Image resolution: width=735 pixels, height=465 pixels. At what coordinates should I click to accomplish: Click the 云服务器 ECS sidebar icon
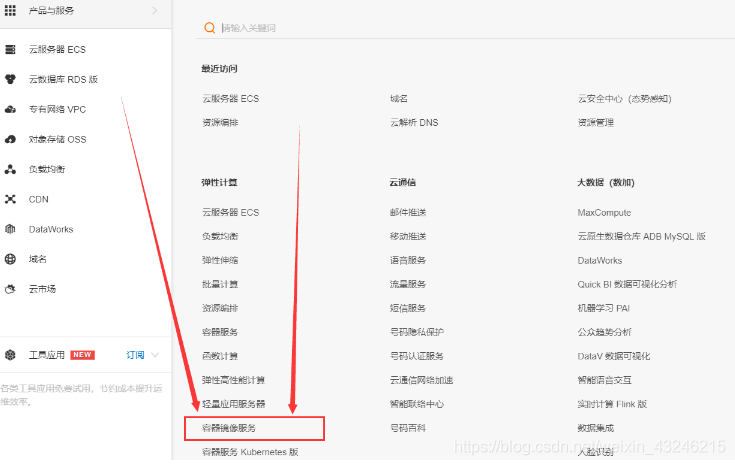click(10, 49)
